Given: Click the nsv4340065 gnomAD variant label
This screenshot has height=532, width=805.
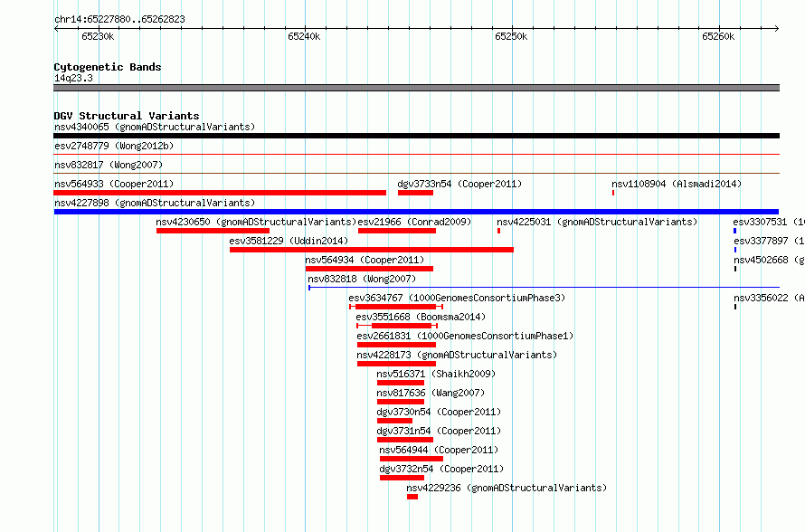Looking at the screenshot, I should (x=155, y=127).
